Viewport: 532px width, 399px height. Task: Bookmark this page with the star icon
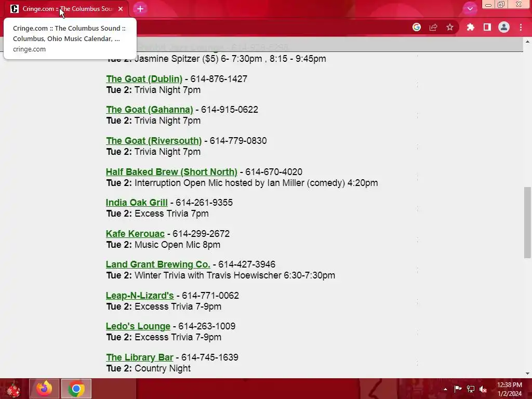click(x=450, y=27)
